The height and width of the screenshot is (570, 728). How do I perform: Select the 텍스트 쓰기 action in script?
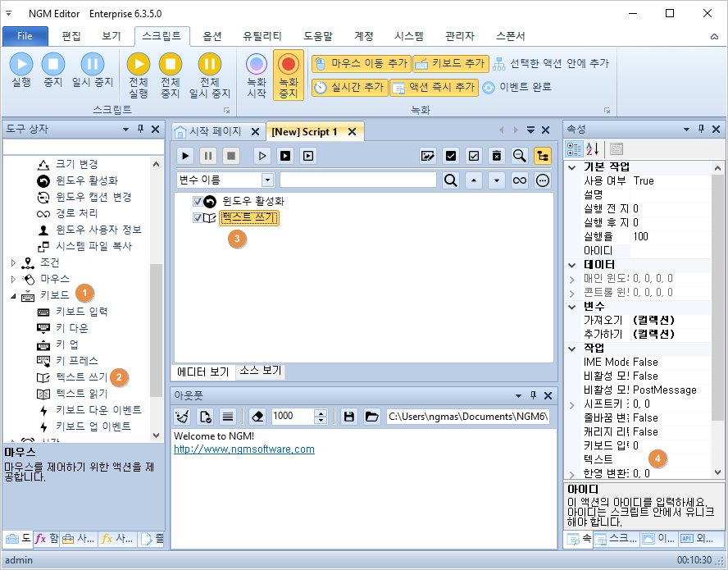point(249,217)
